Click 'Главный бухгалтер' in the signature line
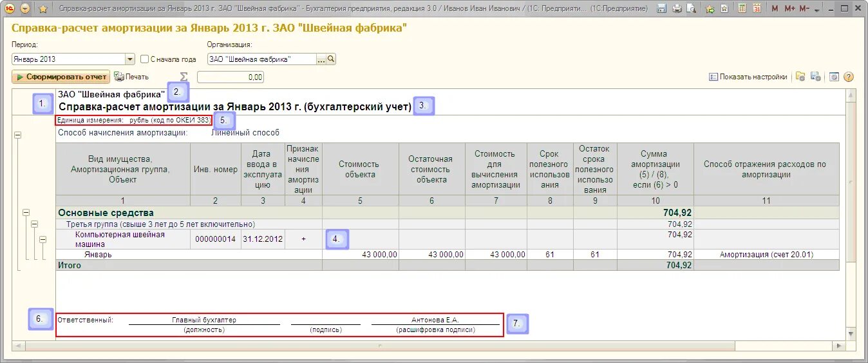The width and height of the screenshot is (868, 363). (204, 320)
